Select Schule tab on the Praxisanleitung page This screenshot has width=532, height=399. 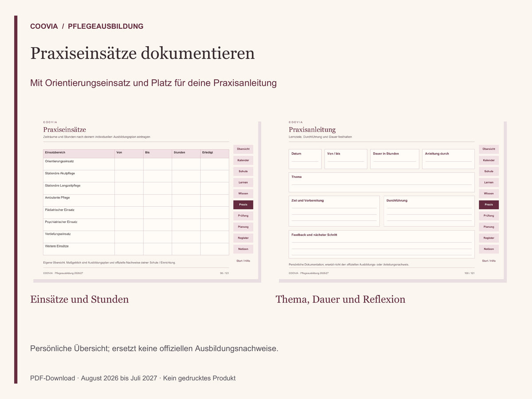[x=489, y=171]
